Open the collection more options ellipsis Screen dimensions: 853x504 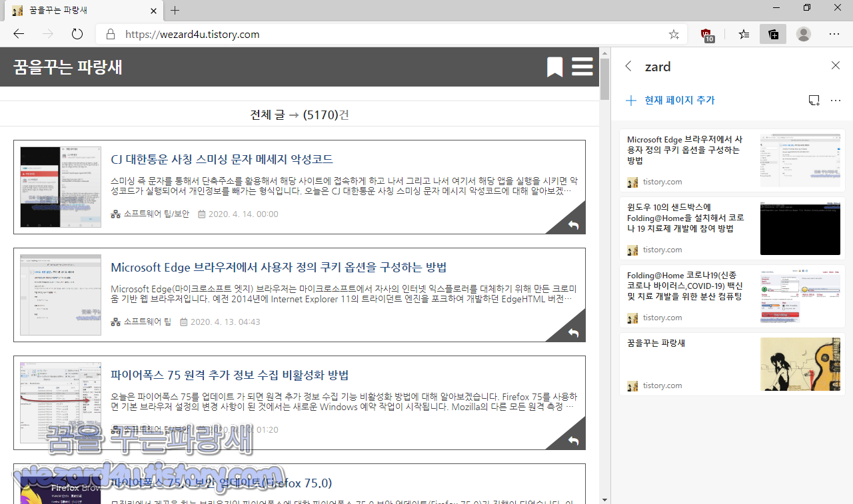pyautogui.click(x=836, y=101)
